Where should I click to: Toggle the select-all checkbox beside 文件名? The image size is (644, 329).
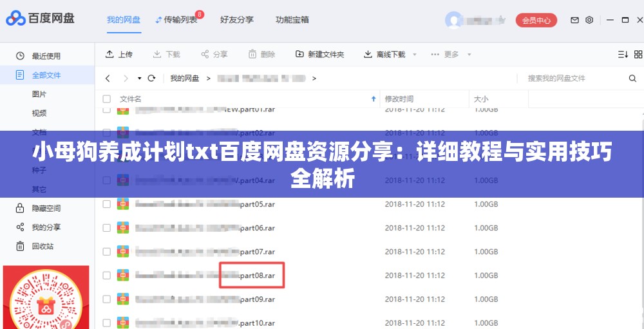(x=107, y=99)
